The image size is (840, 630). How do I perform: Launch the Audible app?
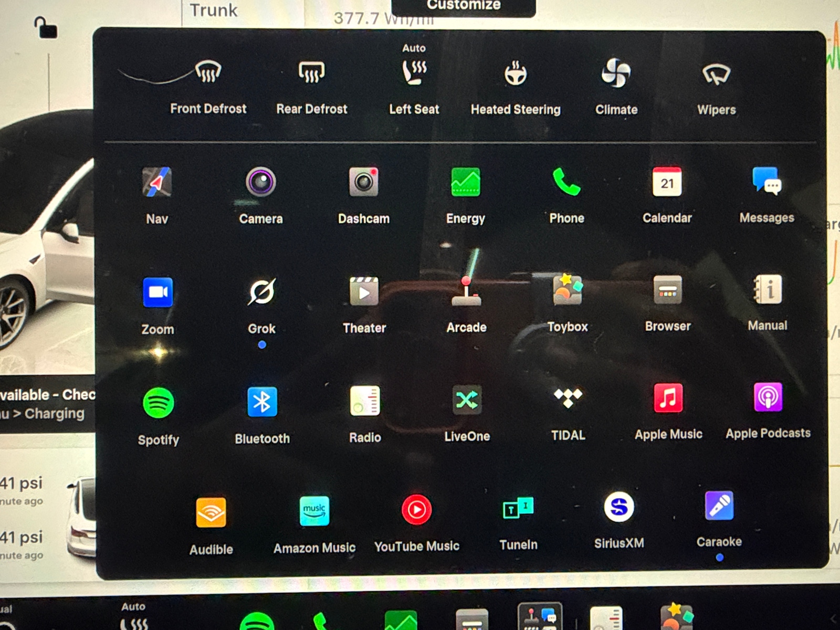click(211, 512)
